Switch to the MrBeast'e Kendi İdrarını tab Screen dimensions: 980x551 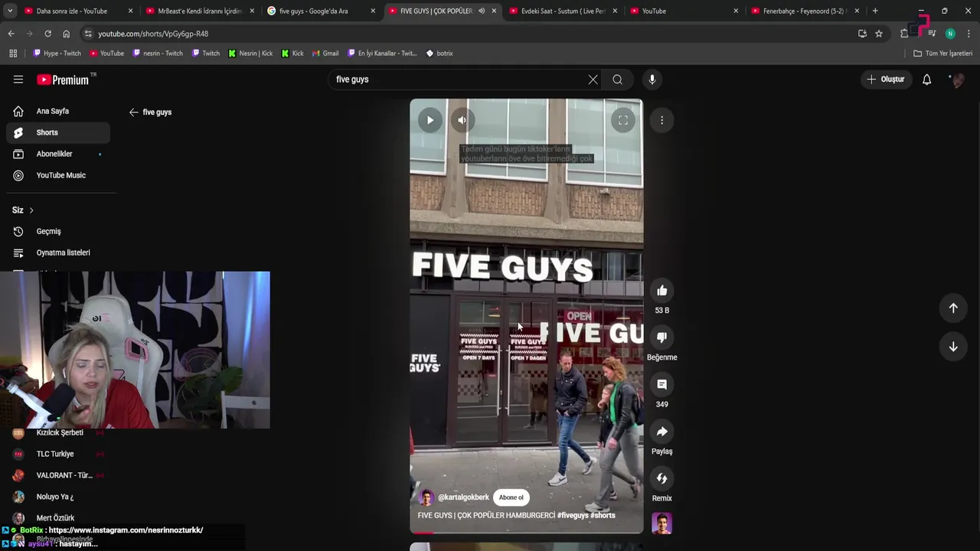click(199, 11)
